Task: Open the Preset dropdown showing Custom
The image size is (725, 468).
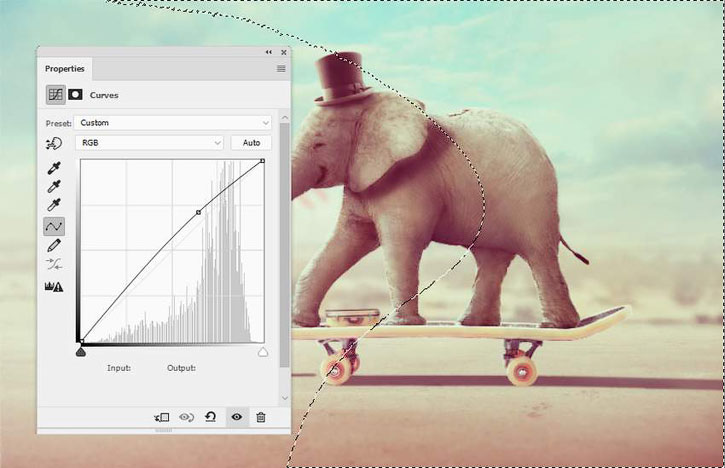Action: (x=173, y=123)
